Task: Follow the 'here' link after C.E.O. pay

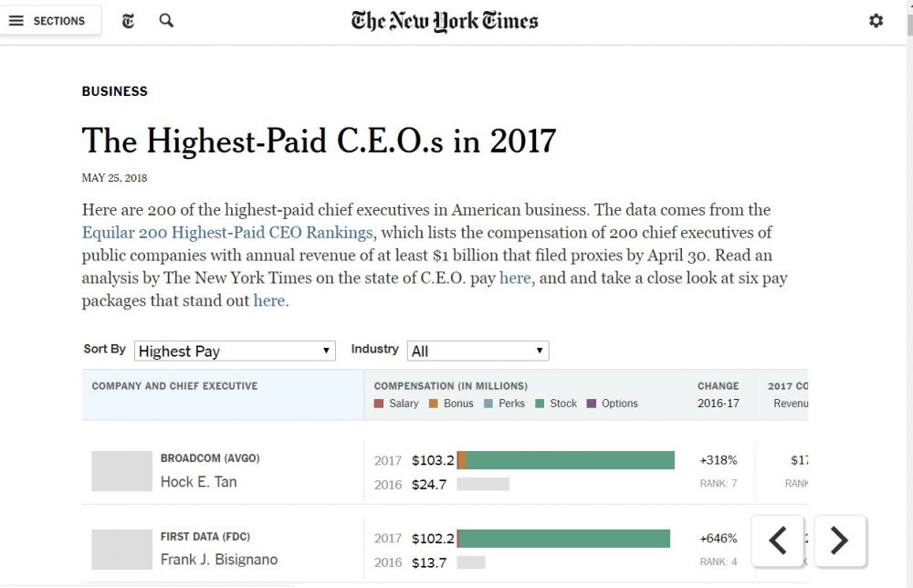Action: [x=515, y=278]
